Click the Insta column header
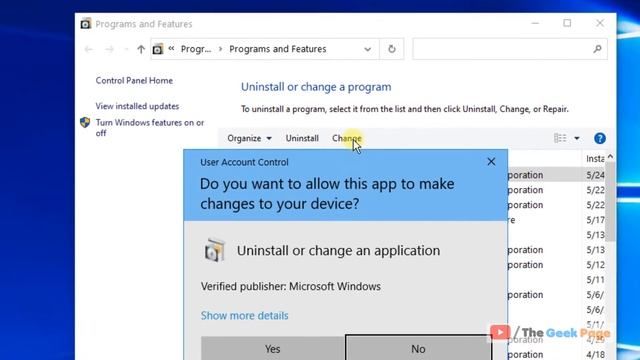This screenshot has width=640, height=360. click(x=595, y=159)
